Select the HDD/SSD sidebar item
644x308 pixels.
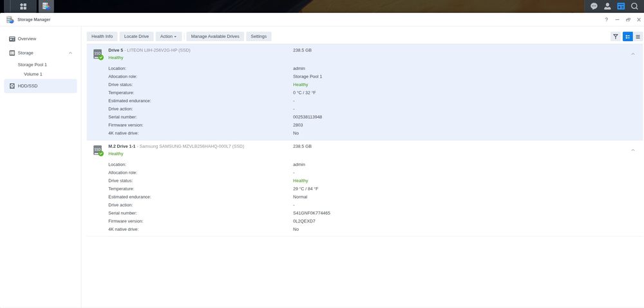coord(40,86)
